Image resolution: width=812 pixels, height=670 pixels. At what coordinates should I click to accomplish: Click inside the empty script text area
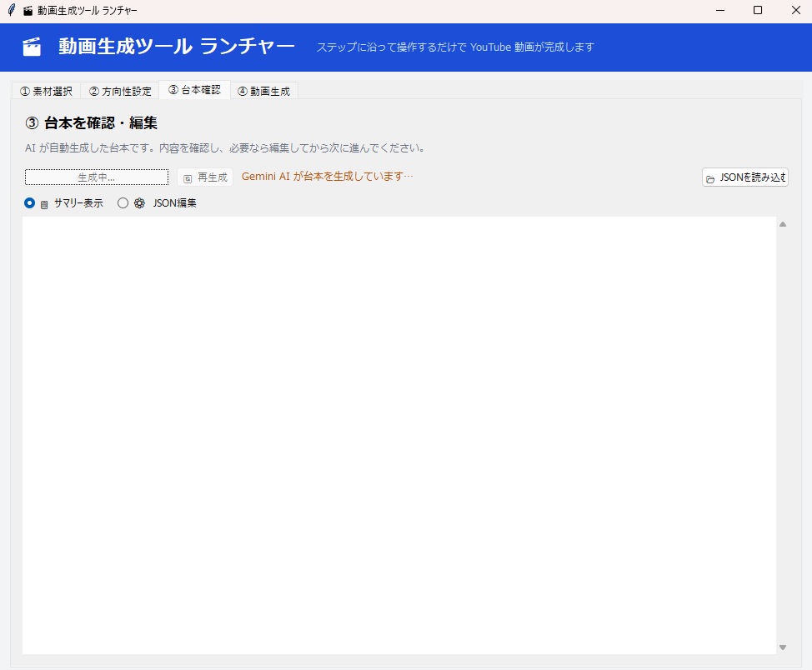point(398,435)
